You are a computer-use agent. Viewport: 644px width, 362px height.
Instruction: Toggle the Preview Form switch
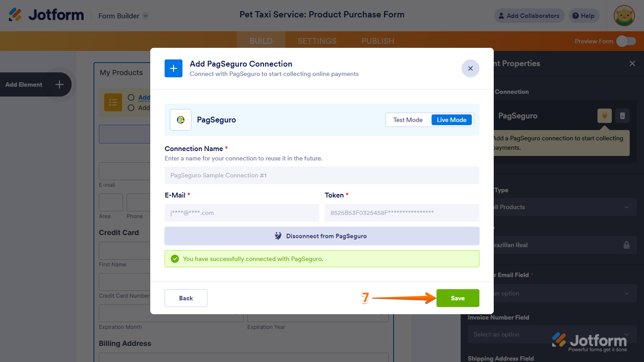point(626,41)
